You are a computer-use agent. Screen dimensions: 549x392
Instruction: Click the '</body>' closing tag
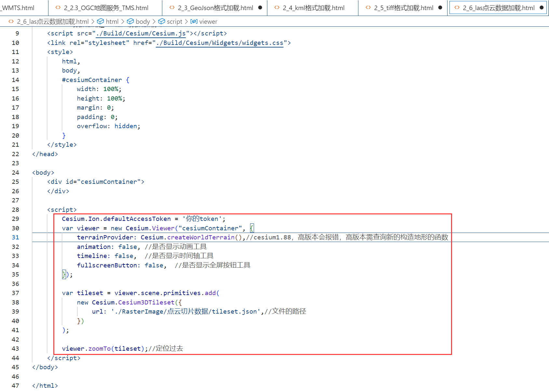(45, 367)
